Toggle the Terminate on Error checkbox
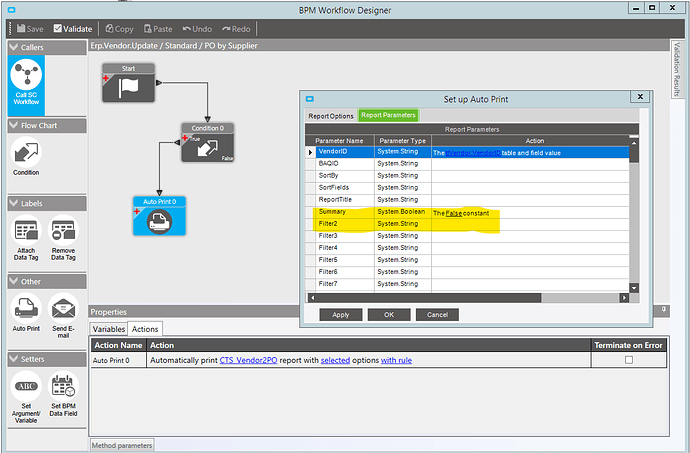690x453 pixels. click(628, 360)
